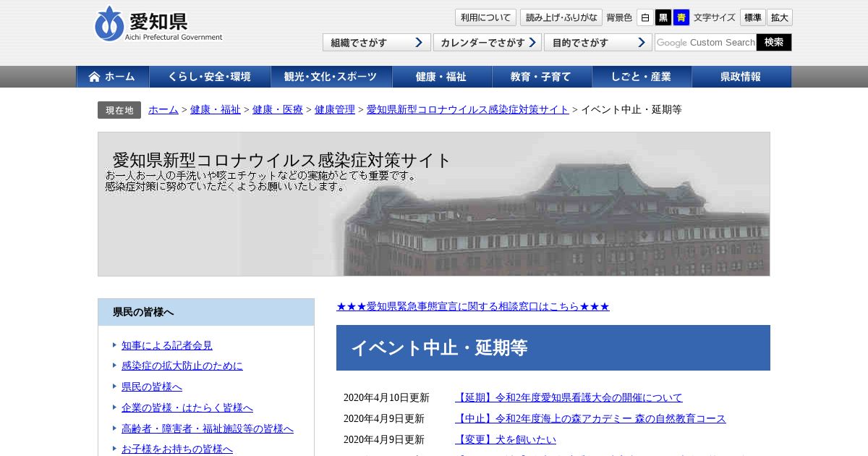This screenshot has height=456, width=868.
Task: Open 健康・福祉 navigation tab
Action: 442,77
